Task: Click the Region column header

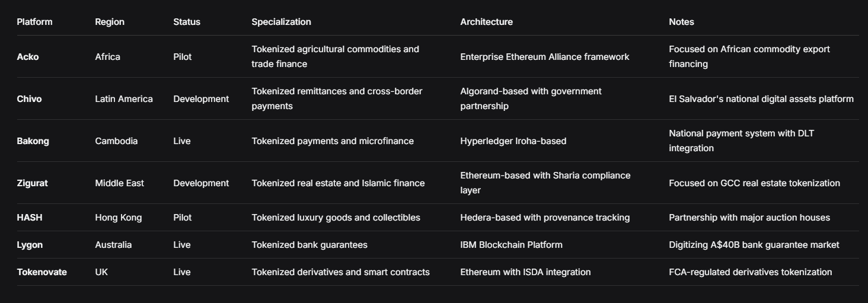Action: coord(110,22)
